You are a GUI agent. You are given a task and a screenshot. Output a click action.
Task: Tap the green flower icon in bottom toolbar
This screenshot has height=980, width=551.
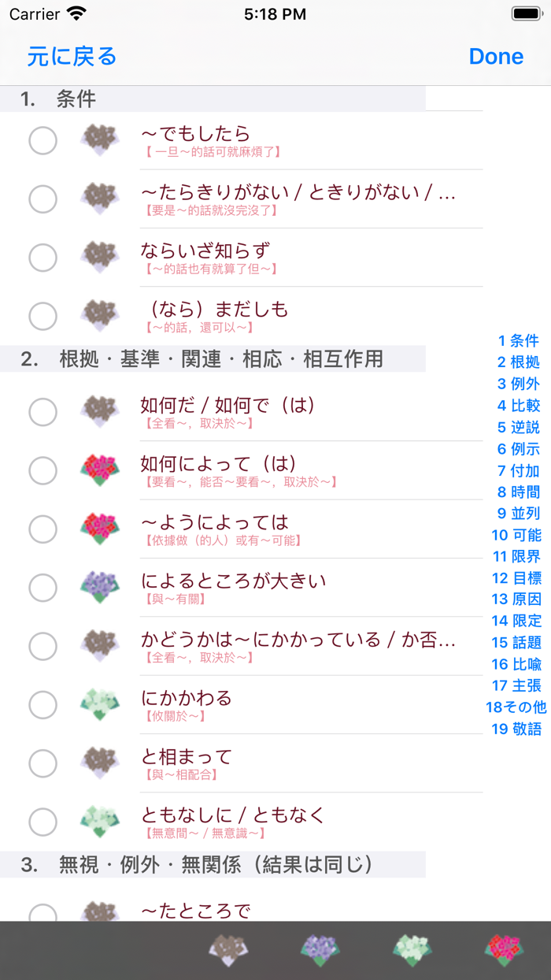[x=412, y=951]
